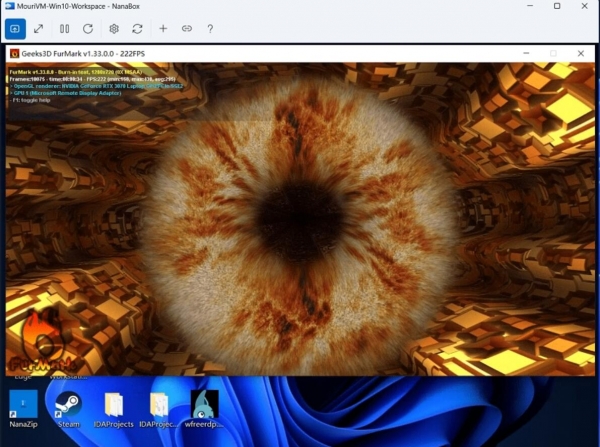Click the FurMark Burn-in test header line
This screenshot has width=600, height=447.
pyautogui.click(x=76, y=72)
